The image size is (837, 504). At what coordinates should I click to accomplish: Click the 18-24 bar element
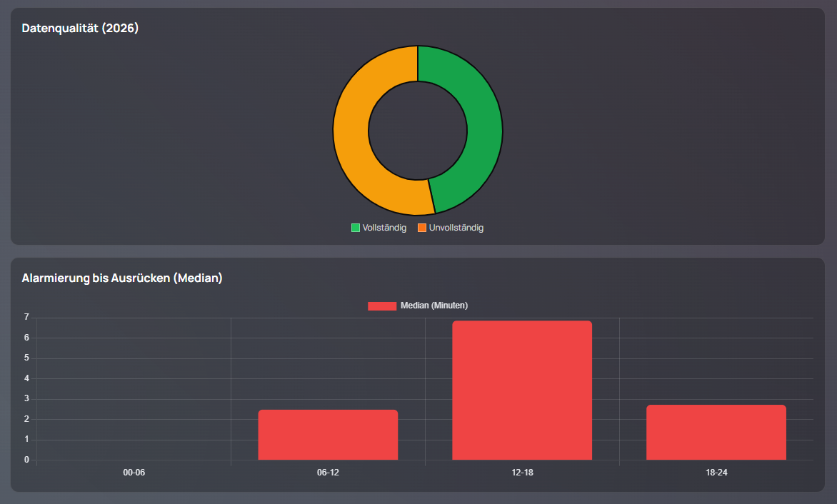pyautogui.click(x=716, y=432)
